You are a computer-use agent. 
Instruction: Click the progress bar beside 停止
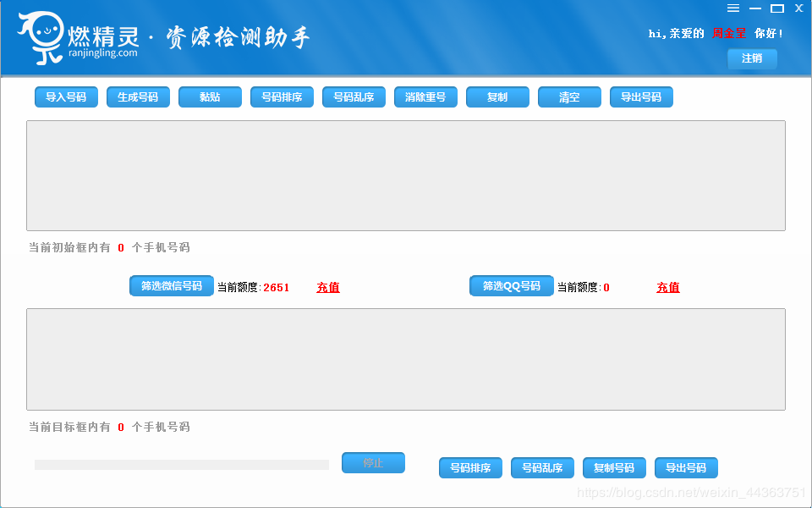182,465
